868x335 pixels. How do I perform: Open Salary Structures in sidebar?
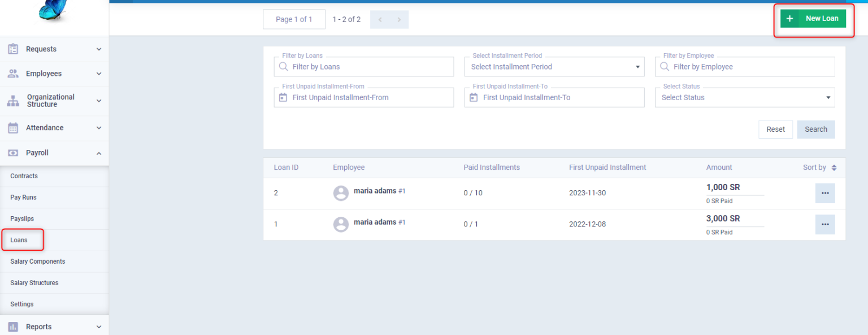pos(54,283)
